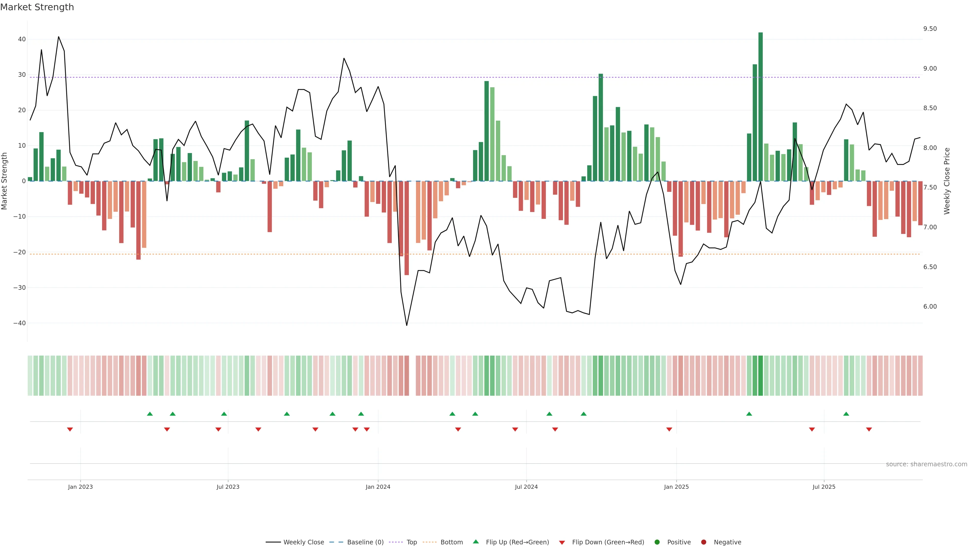Click the Market Strength chart title
This screenshot has height=551, width=980.
[37, 7]
